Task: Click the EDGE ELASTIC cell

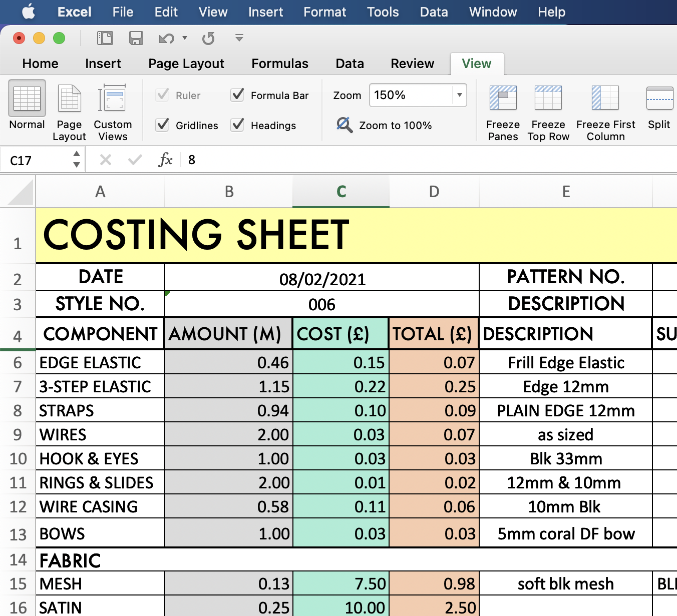Action: pos(100,362)
